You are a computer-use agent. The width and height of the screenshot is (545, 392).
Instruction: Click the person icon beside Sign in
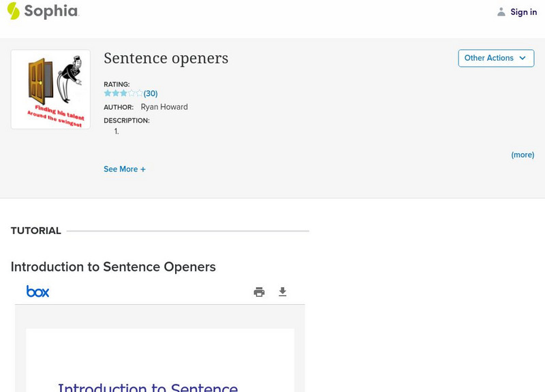pyautogui.click(x=501, y=12)
